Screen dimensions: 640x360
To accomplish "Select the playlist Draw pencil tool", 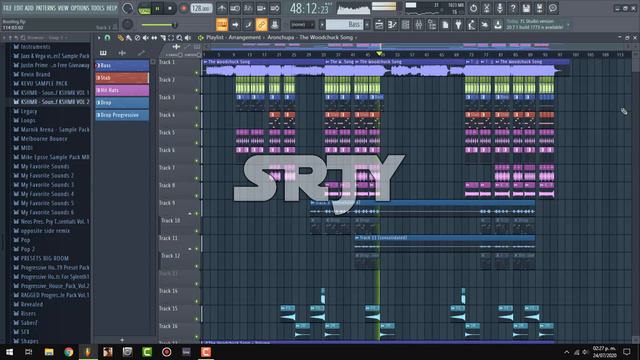I will click(x=120, y=38).
